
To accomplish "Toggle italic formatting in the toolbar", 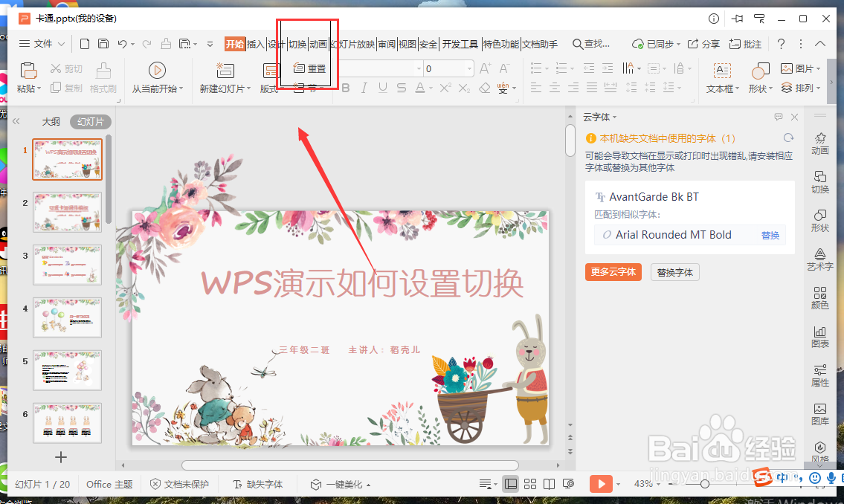I will 363,88.
